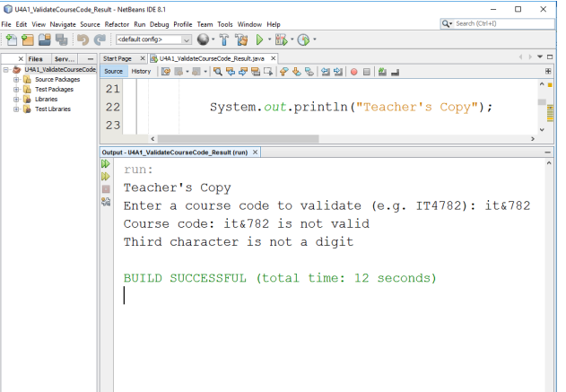Open the Output settings icon below Stop
This screenshot has width=566, height=392.
[x=106, y=202]
